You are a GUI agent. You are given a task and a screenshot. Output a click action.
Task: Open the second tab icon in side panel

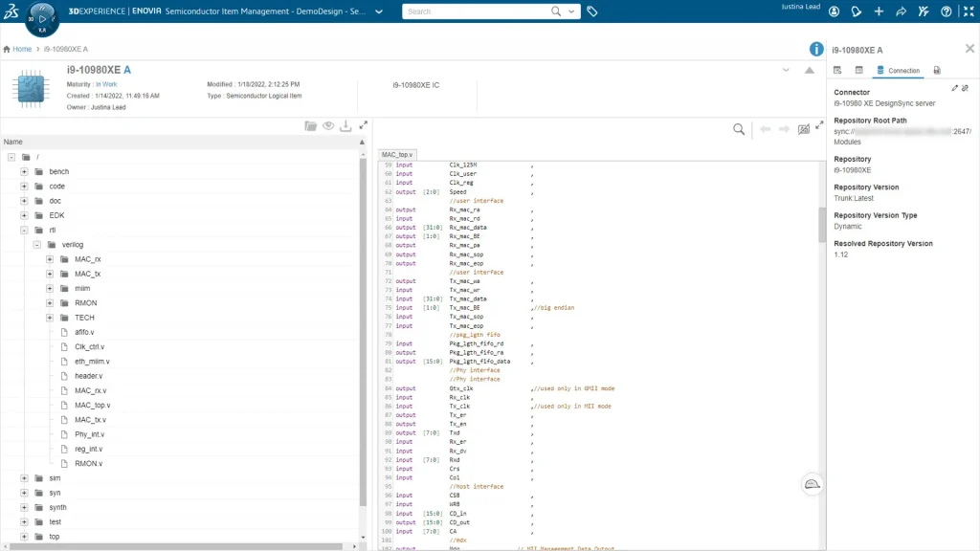[858, 70]
